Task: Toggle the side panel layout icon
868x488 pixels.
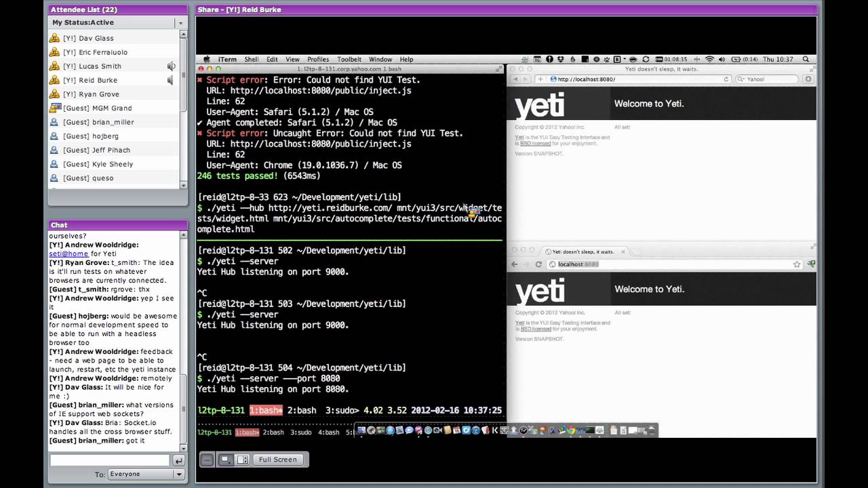Action: pyautogui.click(x=242, y=460)
